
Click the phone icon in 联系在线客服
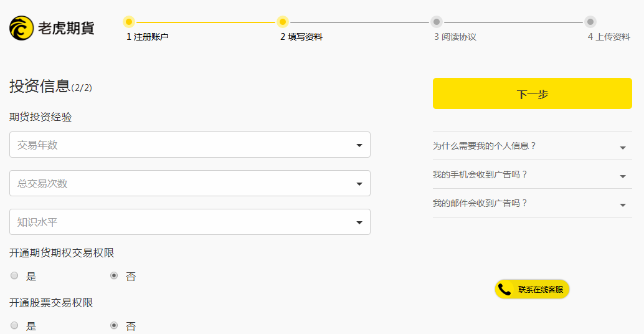click(x=504, y=290)
